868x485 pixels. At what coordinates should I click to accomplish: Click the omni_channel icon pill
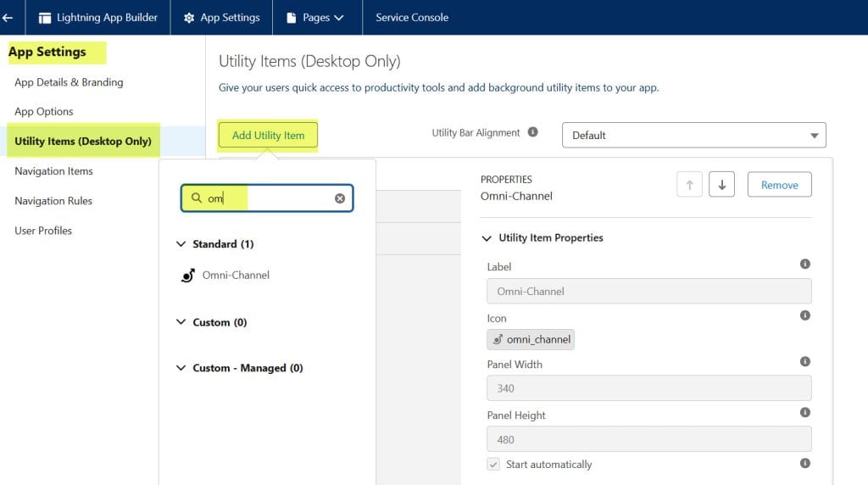pos(531,339)
